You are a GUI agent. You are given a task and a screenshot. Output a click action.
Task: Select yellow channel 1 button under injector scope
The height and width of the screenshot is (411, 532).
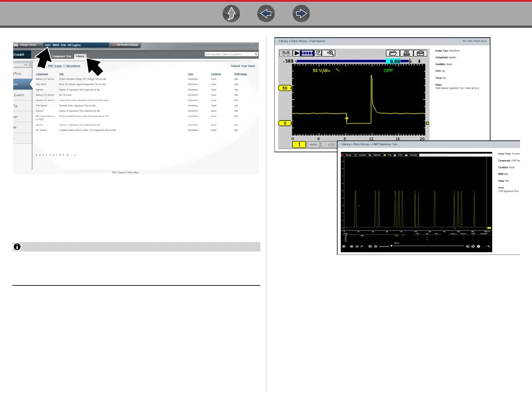[x=299, y=145]
